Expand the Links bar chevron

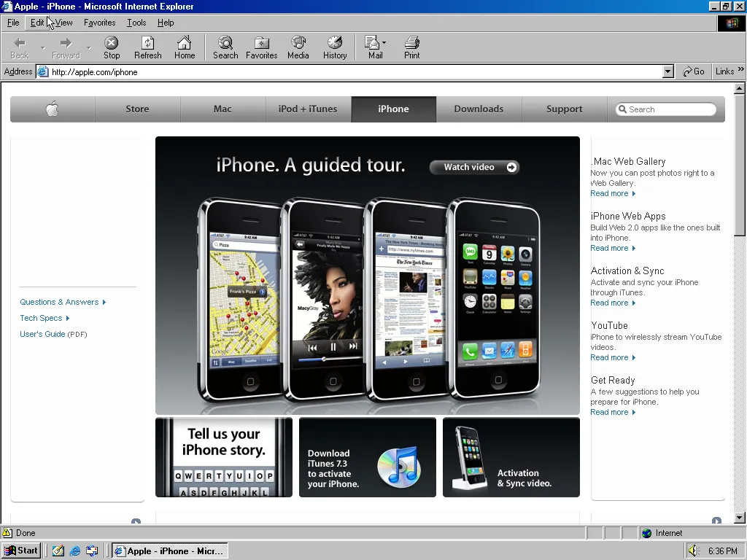coord(741,71)
